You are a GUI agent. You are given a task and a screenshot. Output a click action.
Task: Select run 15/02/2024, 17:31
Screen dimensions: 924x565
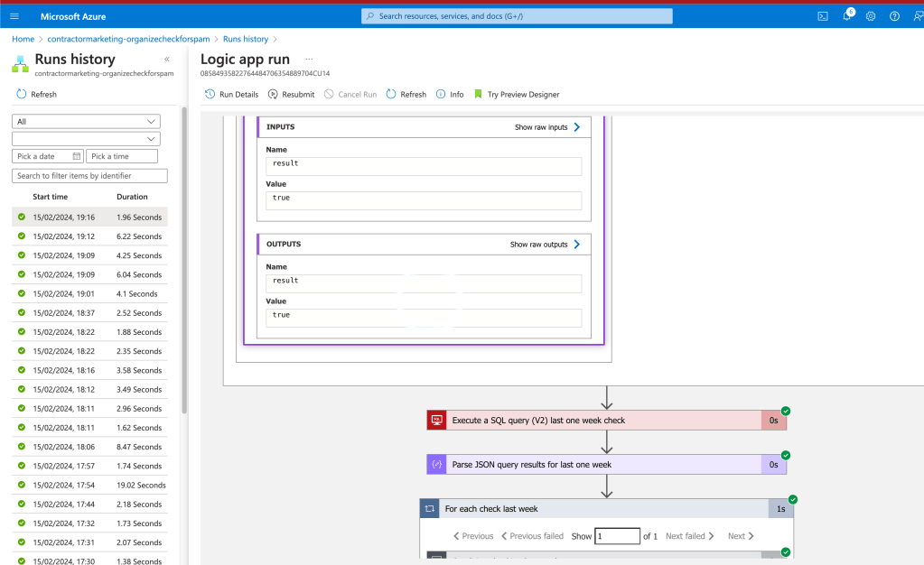click(x=89, y=542)
